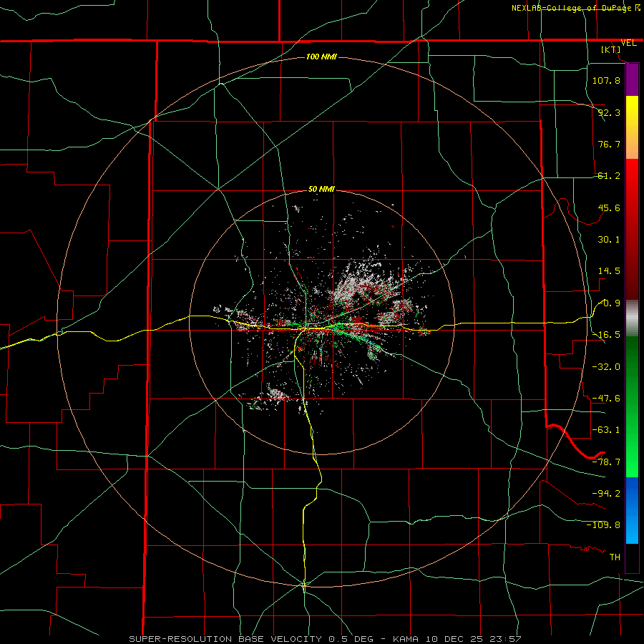
Task: Click the 50 NMI range ring label
Action: point(321,189)
